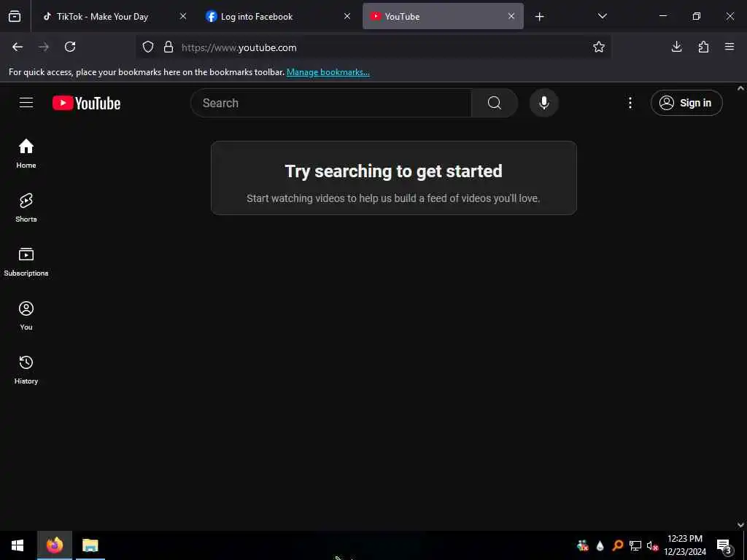Expand the list all tabs chevron

pos(602,16)
